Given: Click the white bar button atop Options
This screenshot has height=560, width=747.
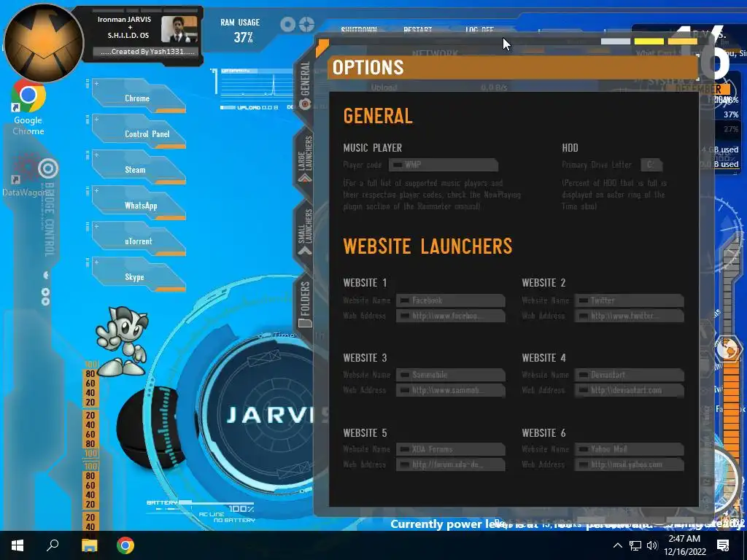Looking at the screenshot, I should tap(616, 42).
